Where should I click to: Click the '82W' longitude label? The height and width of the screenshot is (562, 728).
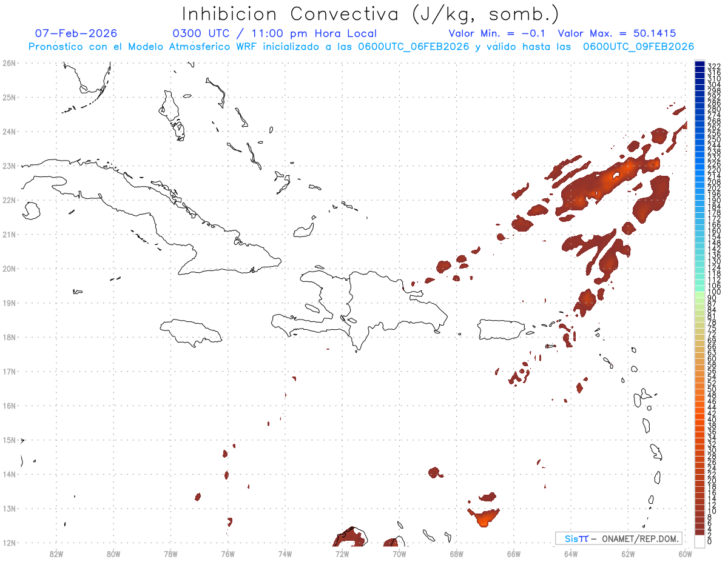point(56,554)
